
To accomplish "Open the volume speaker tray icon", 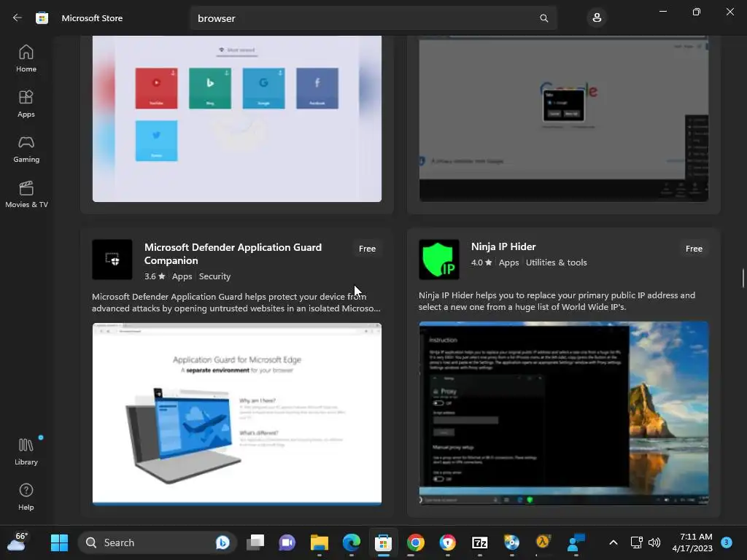I will 654,542.
